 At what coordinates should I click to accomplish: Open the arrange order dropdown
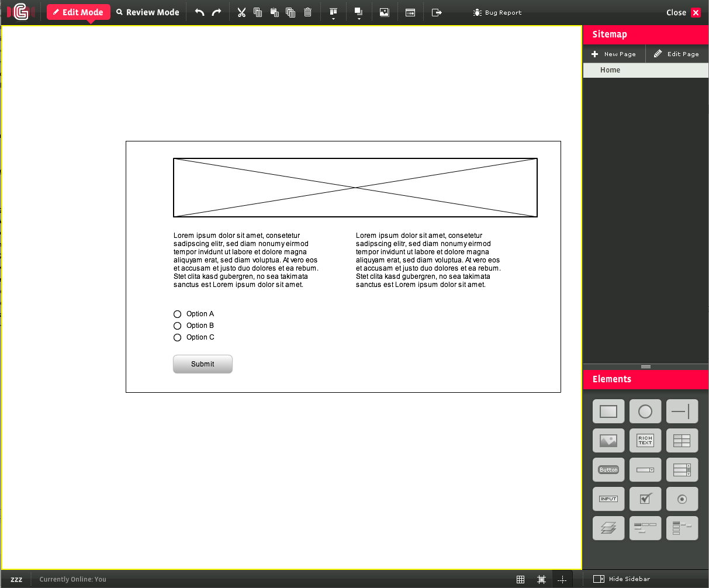click(359, 13)
